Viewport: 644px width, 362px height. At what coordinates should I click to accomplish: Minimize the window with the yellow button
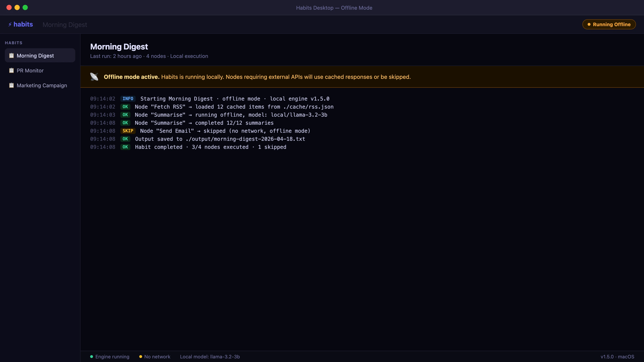17,7
